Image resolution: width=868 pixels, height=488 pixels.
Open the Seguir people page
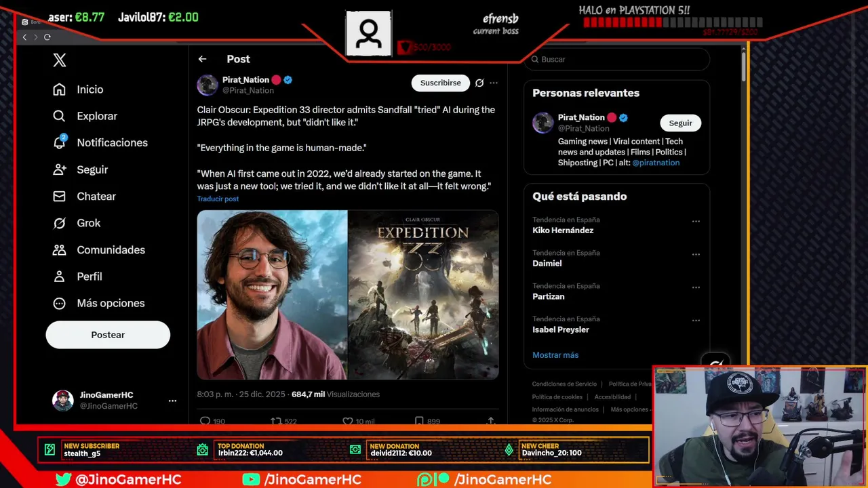click(80, 169)
